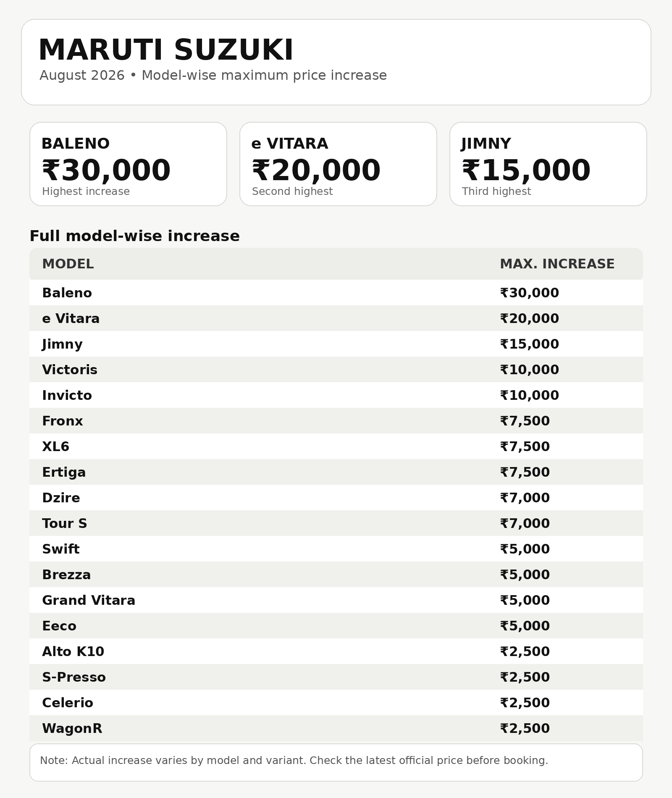
Task: Click the MAX. INCREASE column header
Action: (557, 264)
